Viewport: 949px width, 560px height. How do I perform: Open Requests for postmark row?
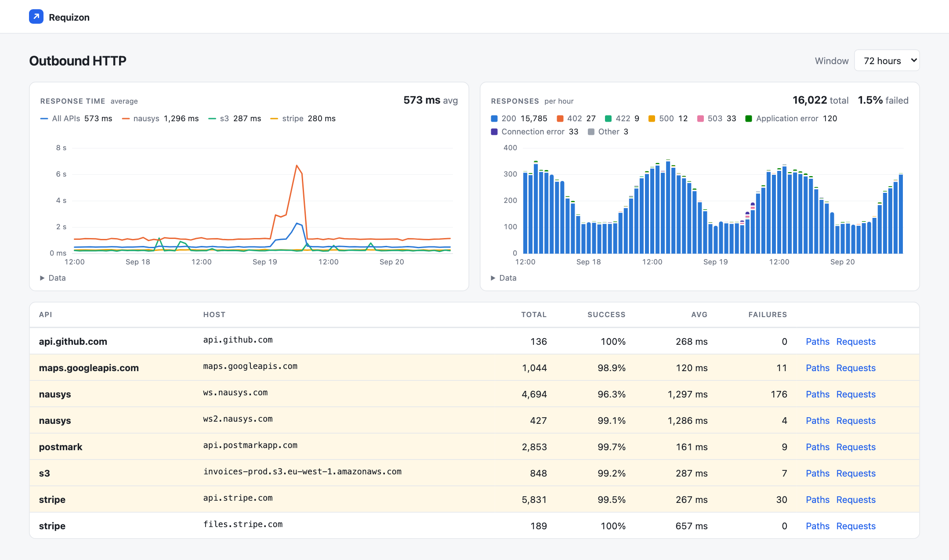(x=856, y=447)
